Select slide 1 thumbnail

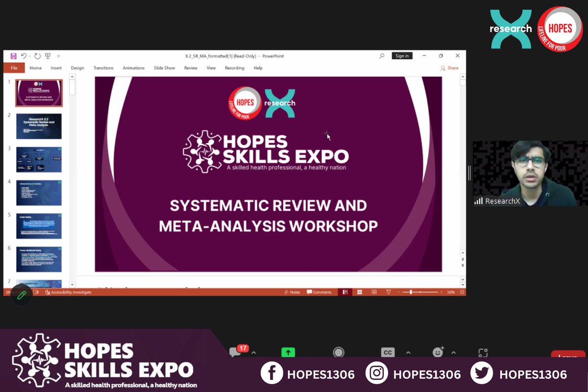pos(39,93)
